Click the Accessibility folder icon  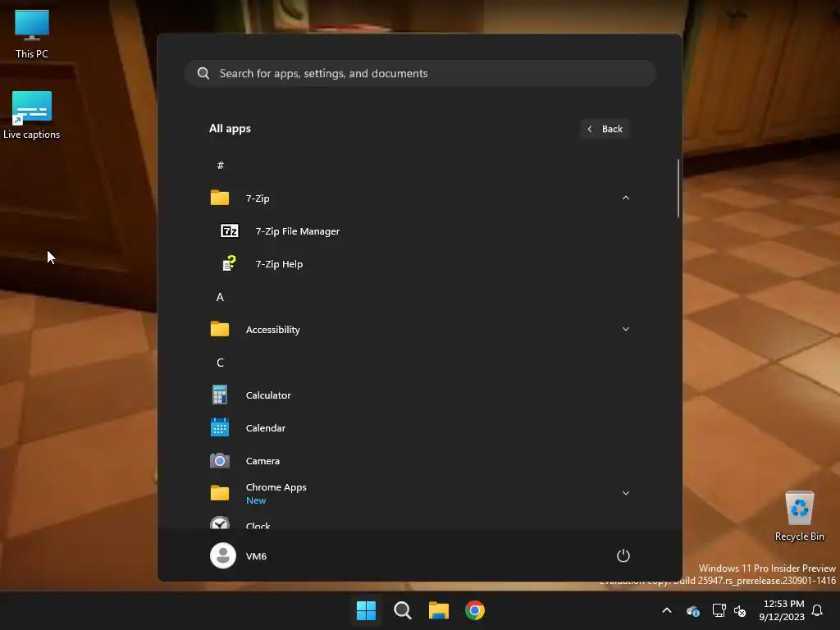tap(220, 329)
